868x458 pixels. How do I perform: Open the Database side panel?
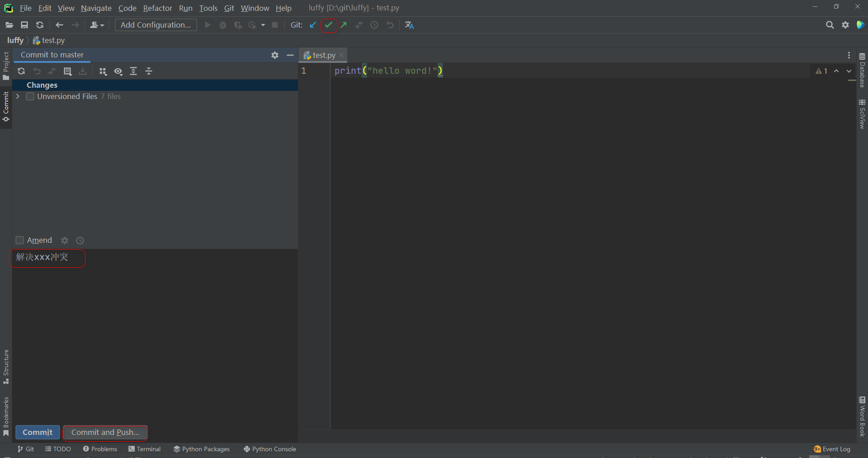click(x=862, y=70)
